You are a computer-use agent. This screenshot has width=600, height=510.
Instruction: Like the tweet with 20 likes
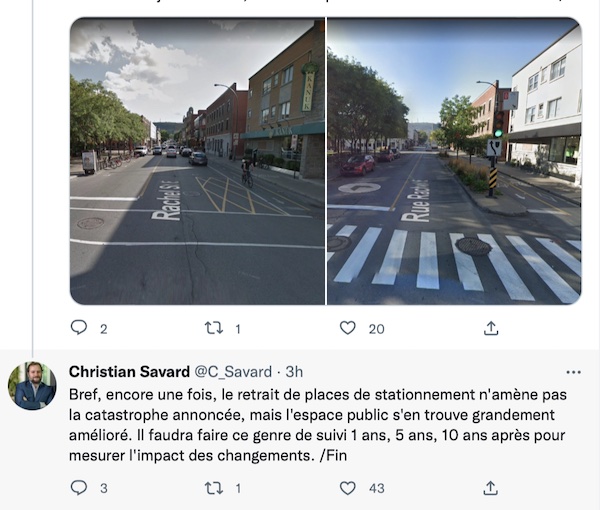(347, 328)
